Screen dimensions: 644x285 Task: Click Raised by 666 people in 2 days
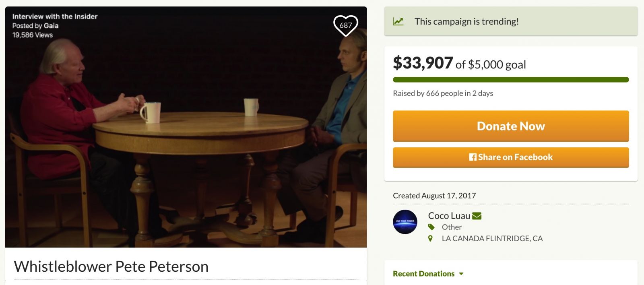443,93
